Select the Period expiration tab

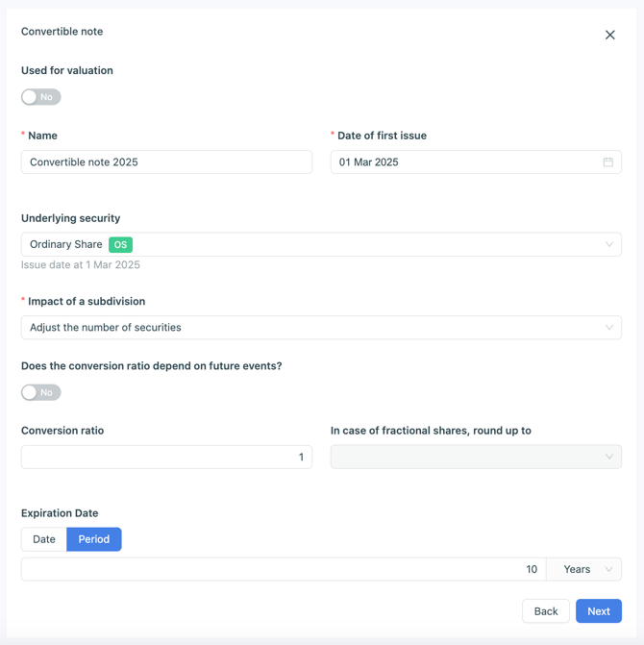point(94,539)
